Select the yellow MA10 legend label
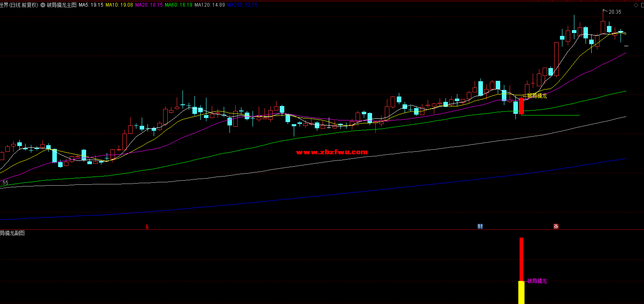644x304 pixels. click(119, 5)
